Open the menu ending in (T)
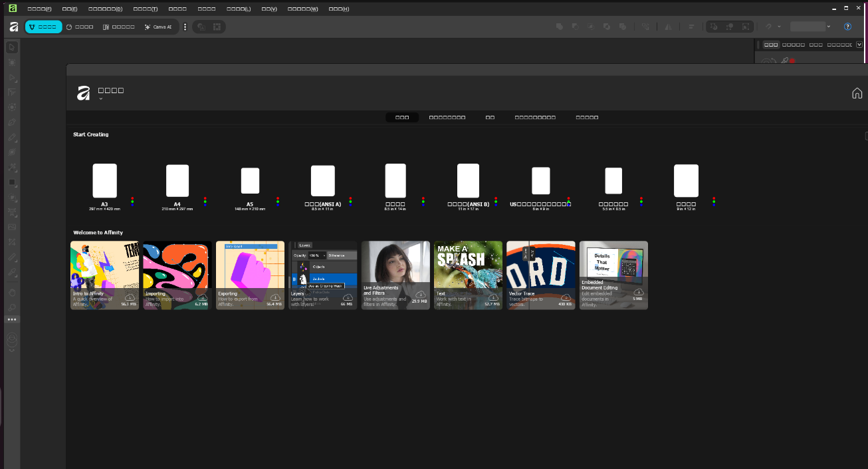Viewport: 868px width, 469px height. (145, 9)
